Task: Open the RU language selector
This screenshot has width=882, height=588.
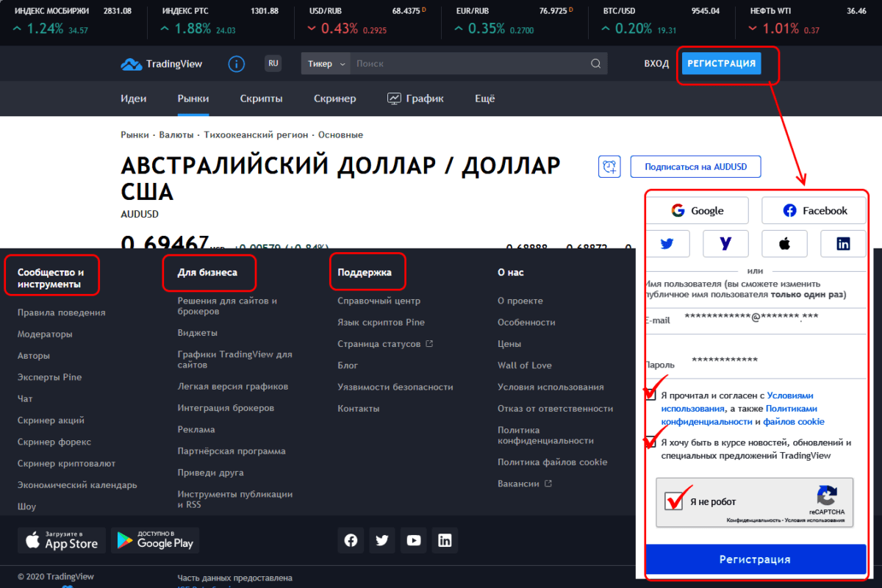Action: pos(273,64)
